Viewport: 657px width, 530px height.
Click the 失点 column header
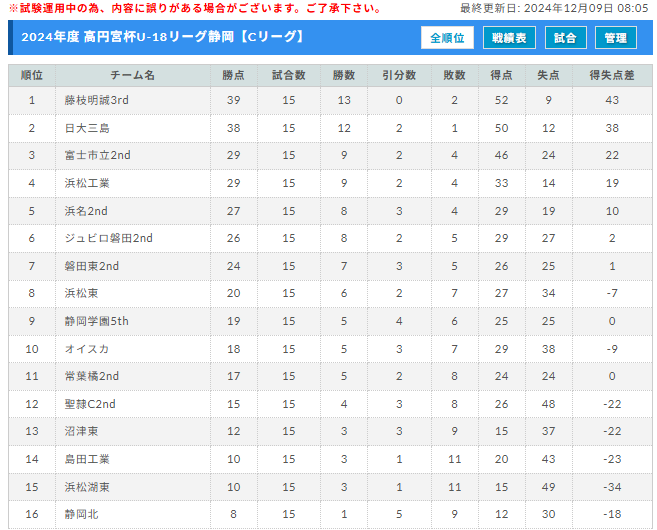[x=548, y=75]
